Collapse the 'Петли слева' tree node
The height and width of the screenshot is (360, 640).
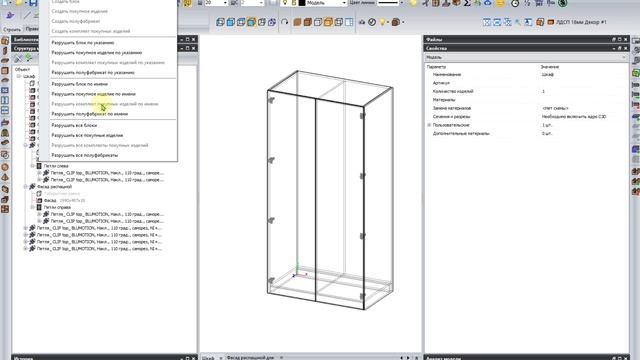pos(33,166)
